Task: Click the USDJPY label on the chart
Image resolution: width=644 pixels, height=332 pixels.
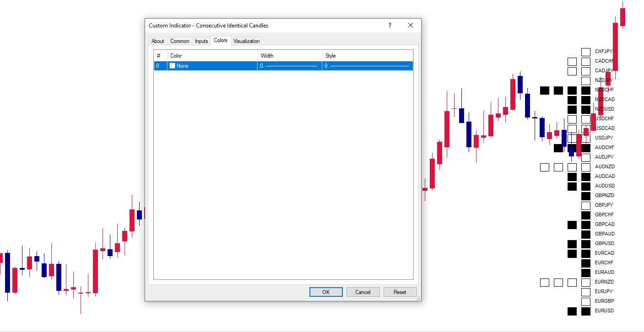Action: [604, 138]
